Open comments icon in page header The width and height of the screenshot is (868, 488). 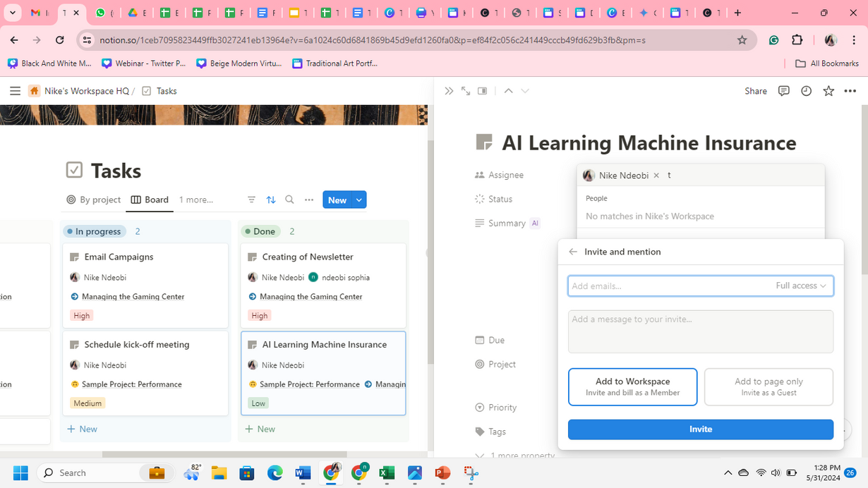click(783, 91)
